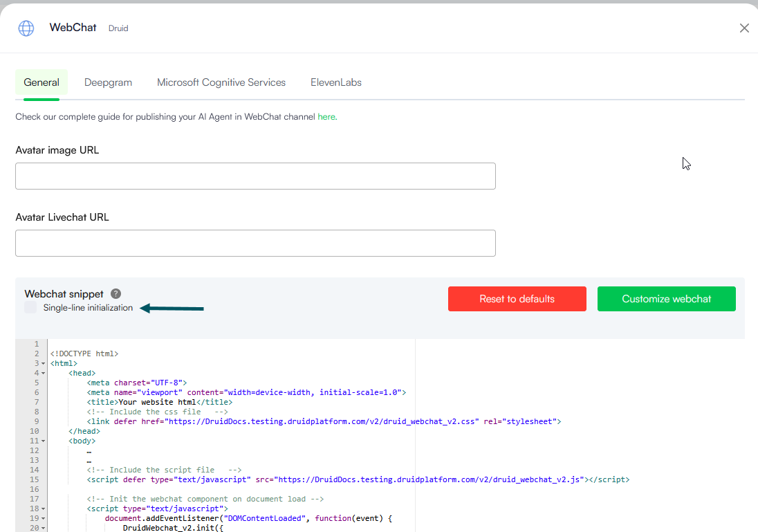Click the WebChat globe icon
758x532 pixels.
pyautogui.click(x=26, y=28)
